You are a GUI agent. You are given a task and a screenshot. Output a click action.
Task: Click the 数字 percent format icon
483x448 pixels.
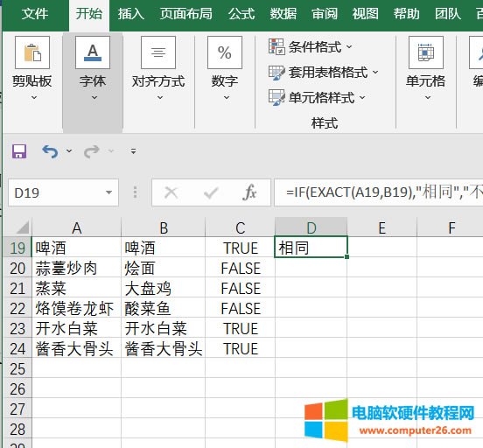(225, 52)
